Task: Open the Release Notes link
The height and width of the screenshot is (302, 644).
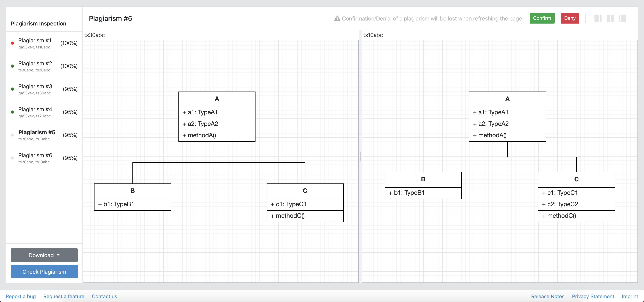Action: [x=548, y=296]
